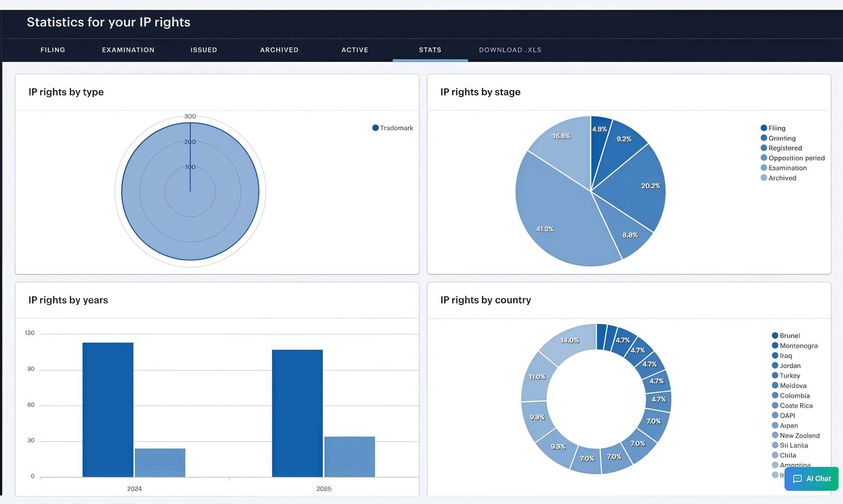The height and width of the screenshot is (504, 843).
Task: Click Download .XLS link
Action: [x=510, y=50]
